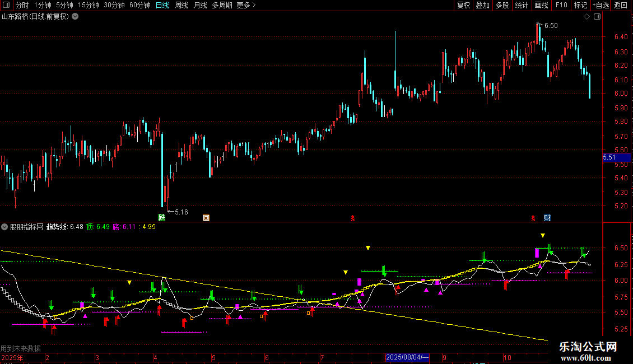
Task: Click the orange 回 marker icon
Action: click(206, 218)
